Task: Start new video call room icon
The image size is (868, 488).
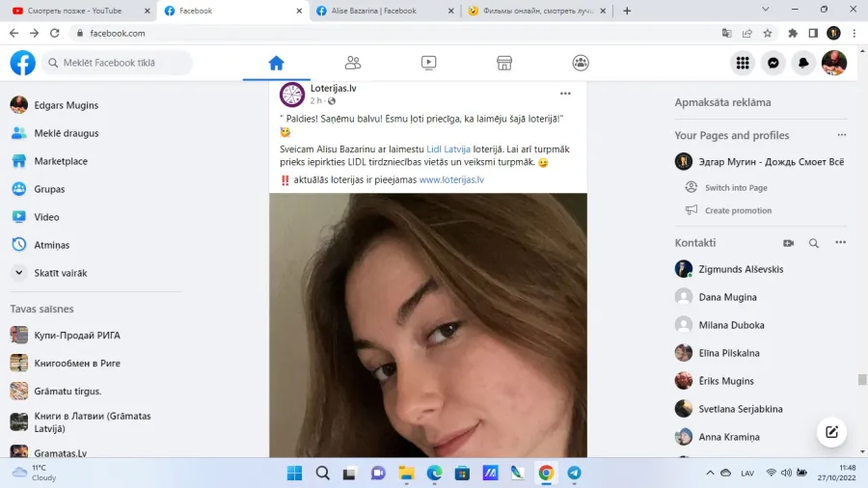Action: pos(788,243)
